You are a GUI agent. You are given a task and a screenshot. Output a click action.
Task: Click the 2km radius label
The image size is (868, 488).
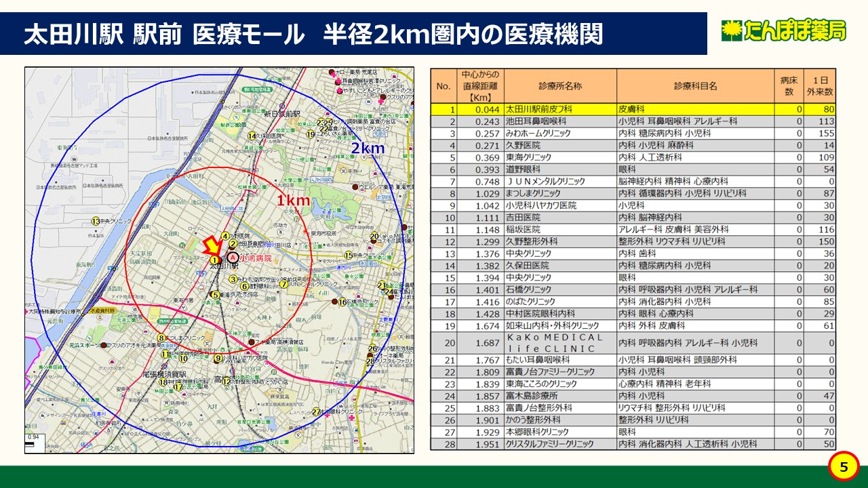tap(368, 148)
